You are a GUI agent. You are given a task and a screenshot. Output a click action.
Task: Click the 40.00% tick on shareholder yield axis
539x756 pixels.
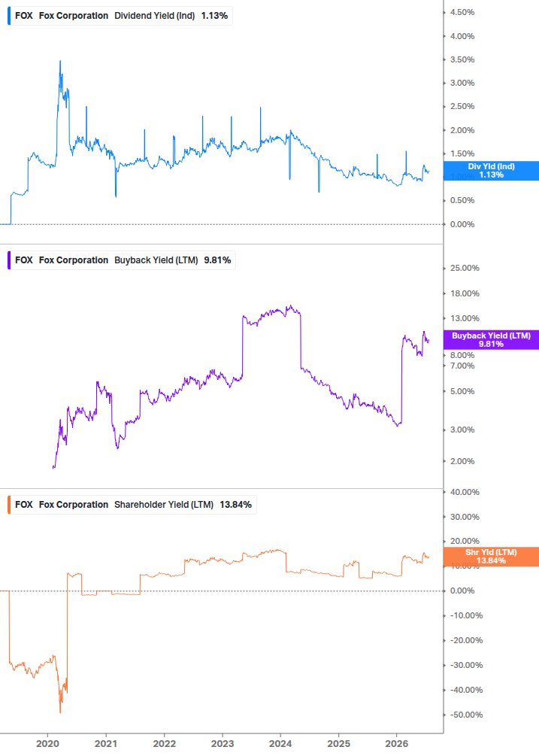[x=465, y=492]
